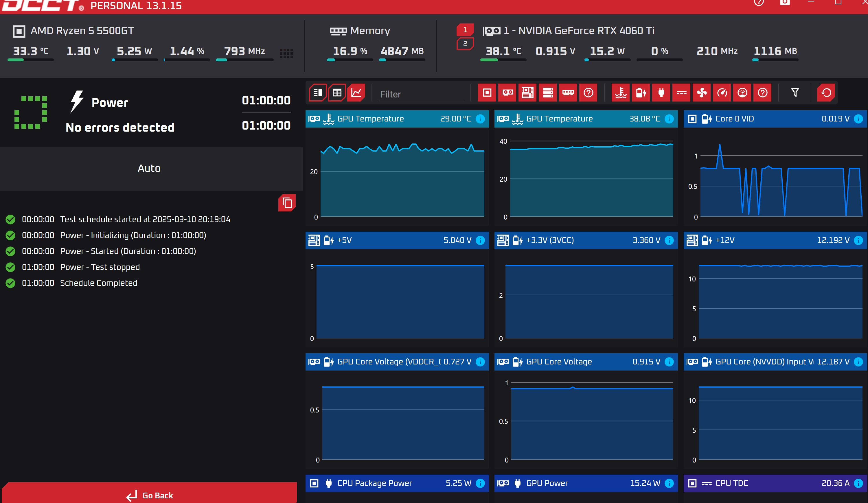Screen dimensions: 868x503
Task: Click the Auto test mode banner
Action: [151, 169]
